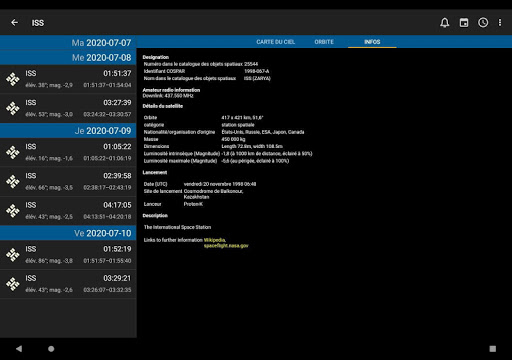Select satellite icon of 01:51:37 pass
Screen dimensions: 512x360
pyautogui.click(x=13, y=79)
